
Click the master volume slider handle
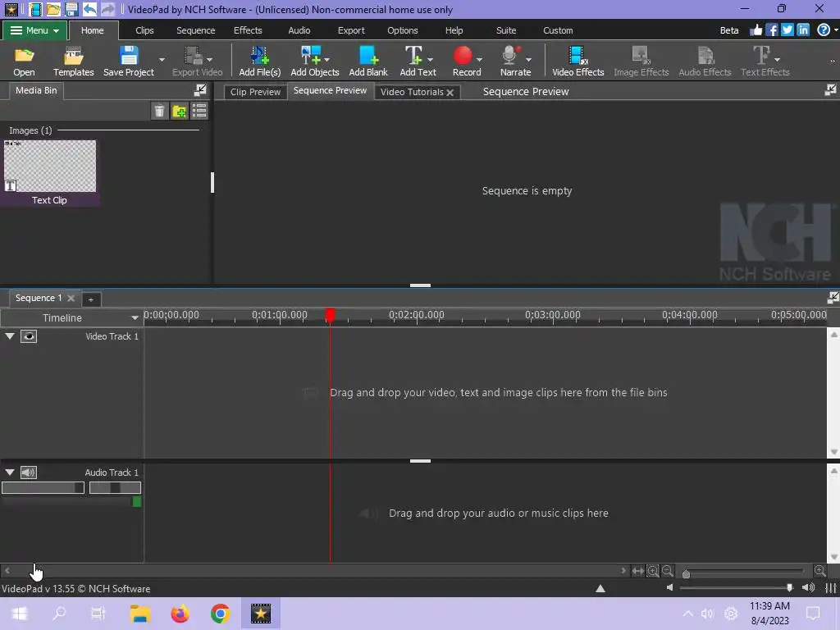(789, 588)
